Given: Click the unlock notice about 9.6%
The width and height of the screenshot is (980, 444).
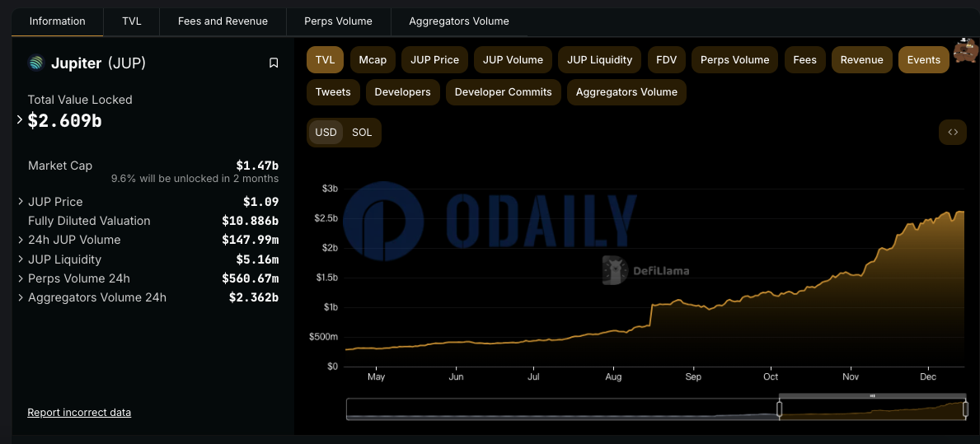Looking at the screenshot, I should click(x=195, y=179).
